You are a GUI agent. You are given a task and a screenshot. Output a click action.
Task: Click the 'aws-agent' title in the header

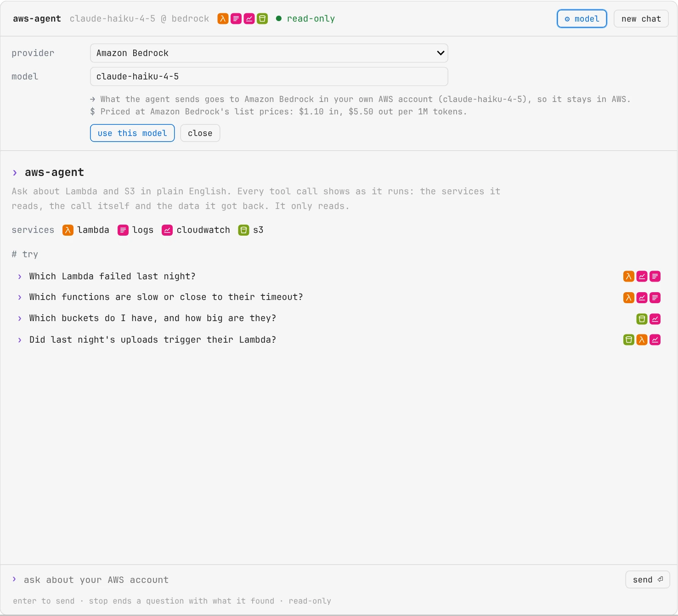pos(37,19)
